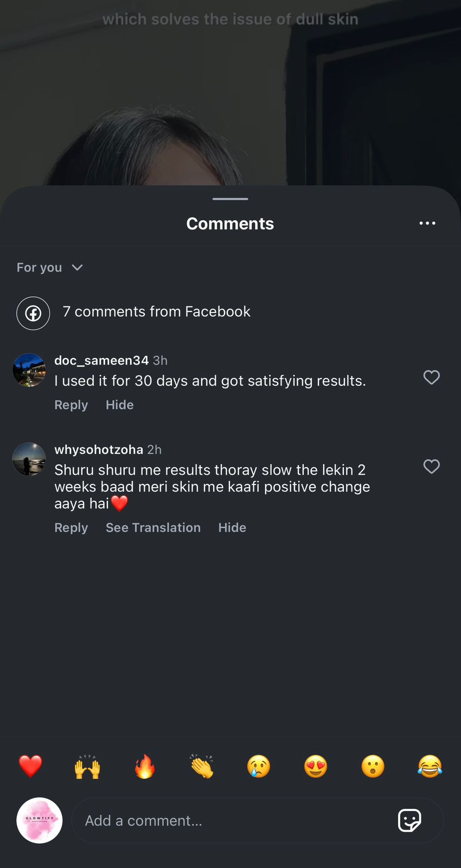Hide doc_sameen34's comment

click(x=119, y=405)
